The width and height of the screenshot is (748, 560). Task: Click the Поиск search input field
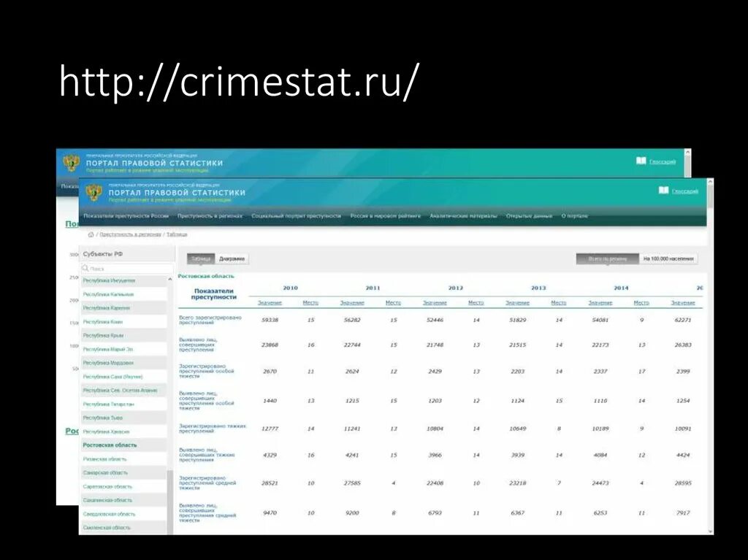128,268
